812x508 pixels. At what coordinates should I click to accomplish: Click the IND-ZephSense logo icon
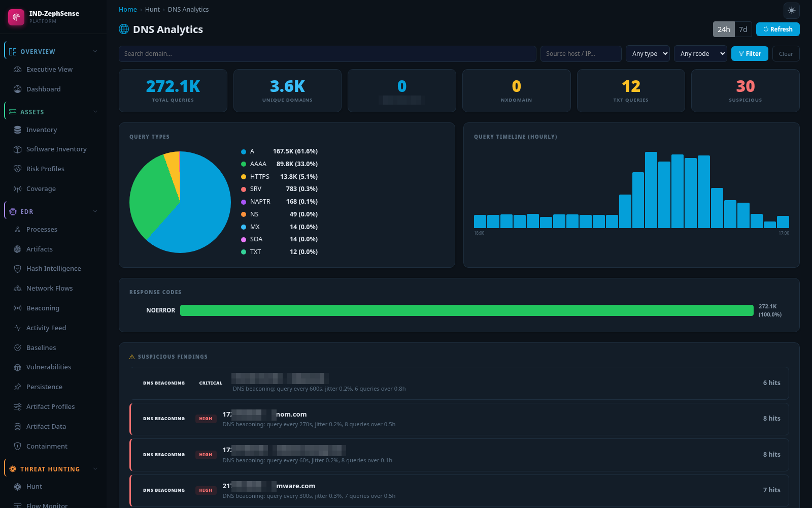tap(16, 17)
